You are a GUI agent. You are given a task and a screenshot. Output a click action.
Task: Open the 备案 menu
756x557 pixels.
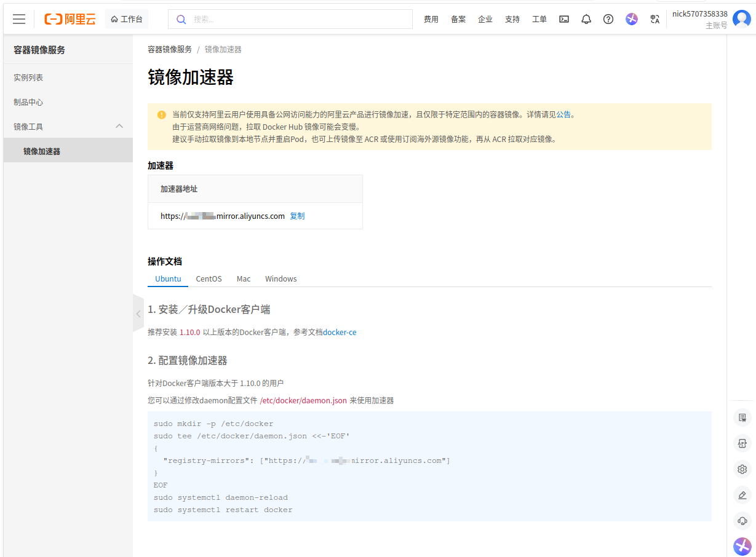pyautogui.click(x=458, y=19)
